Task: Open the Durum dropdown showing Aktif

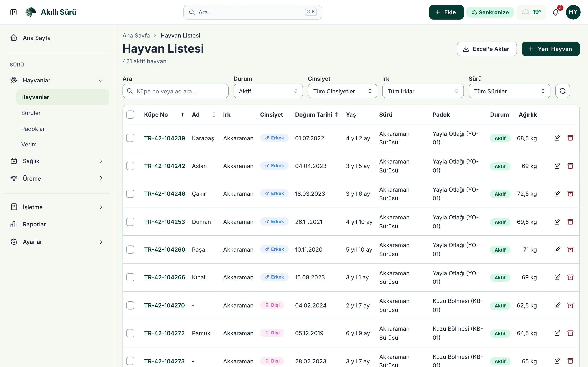Action: tap(268, 91)
